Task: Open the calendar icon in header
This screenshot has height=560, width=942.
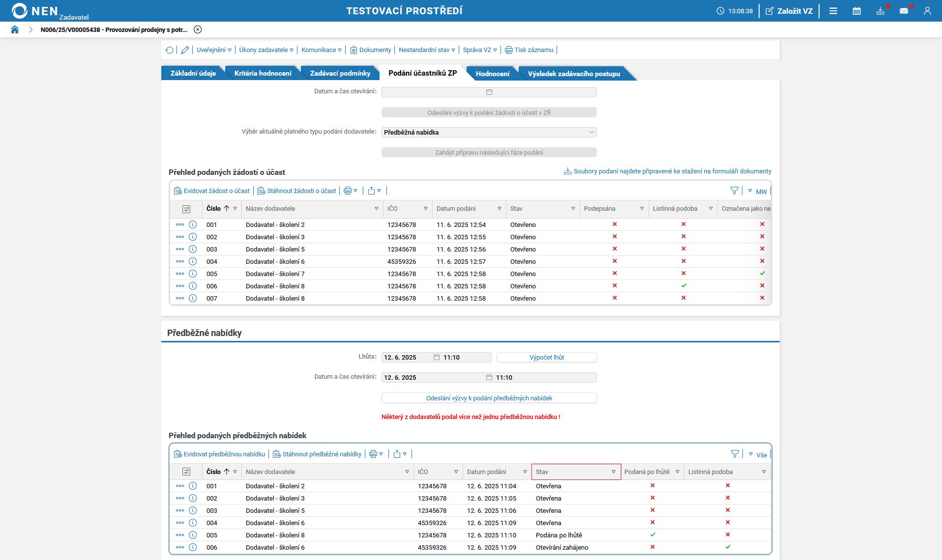Action: point(856,11)
